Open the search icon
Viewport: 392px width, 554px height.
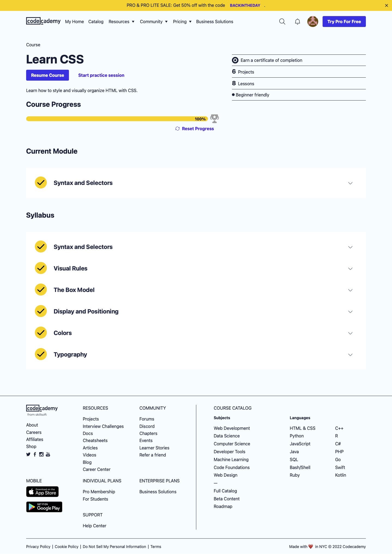click(x=282, y=22)
